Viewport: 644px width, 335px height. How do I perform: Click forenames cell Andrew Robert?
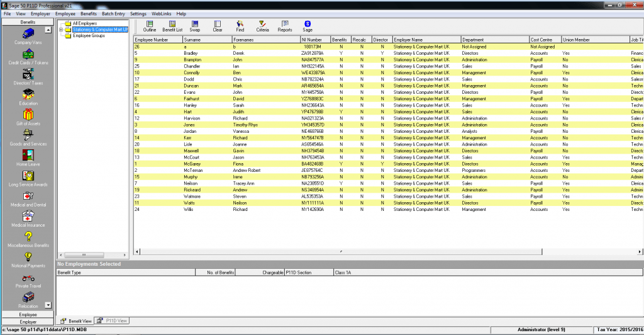(266, 170)
